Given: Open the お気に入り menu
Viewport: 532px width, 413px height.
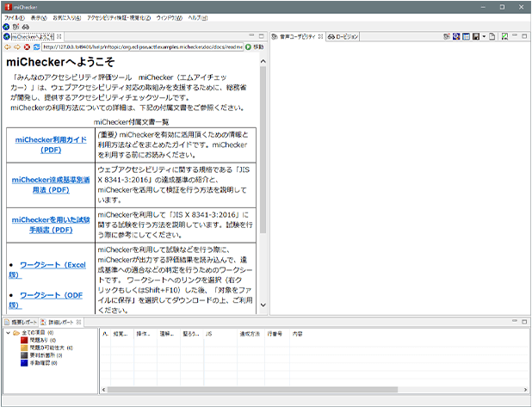Looking at the screenshot, I should 67,17.
